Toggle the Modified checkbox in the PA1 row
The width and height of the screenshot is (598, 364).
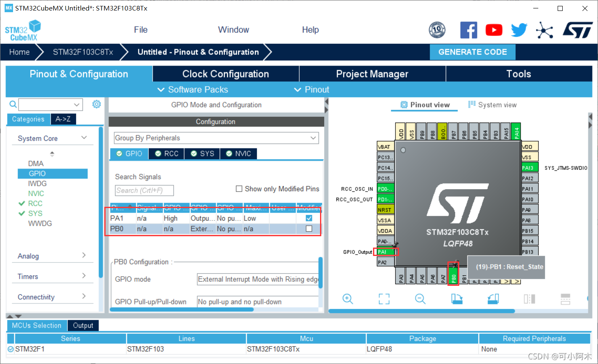coord(309,218)
